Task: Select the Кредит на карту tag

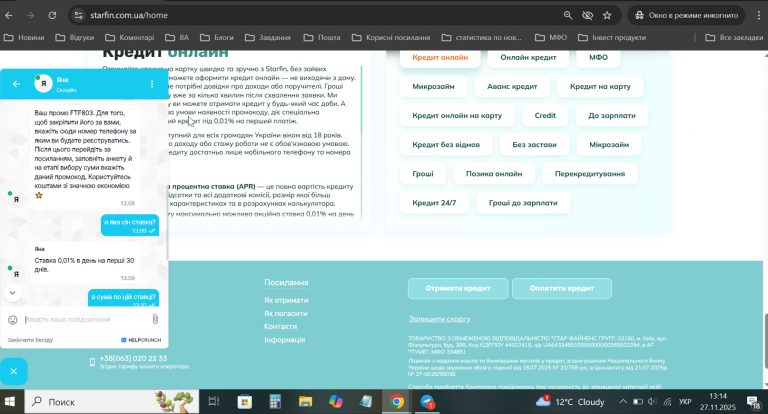Action: [600, 86]
